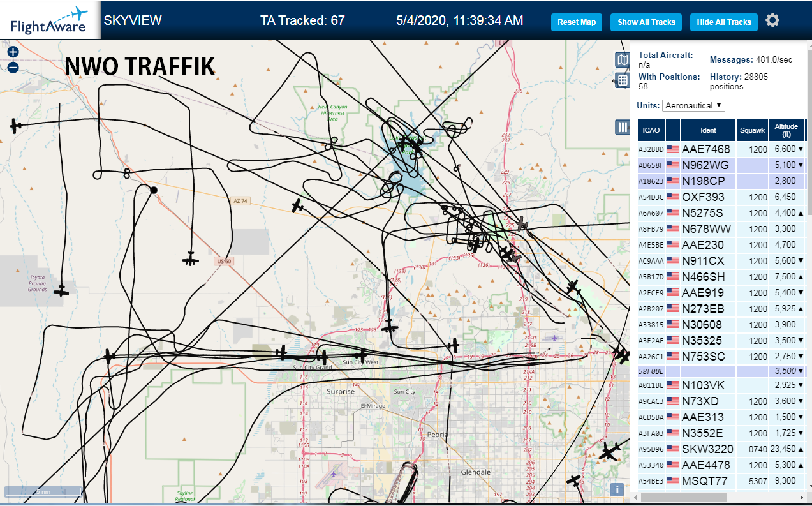Select aircraft row N911CX
Screen dimensions: 812x506
pos(721,261)
